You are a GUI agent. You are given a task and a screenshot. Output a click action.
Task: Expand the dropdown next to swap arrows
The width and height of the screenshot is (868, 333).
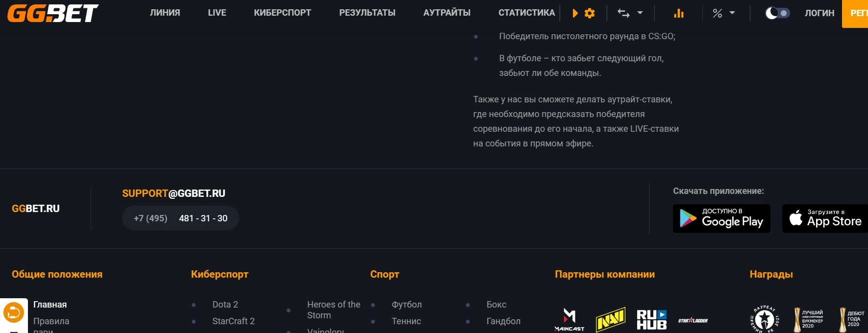pos(640,13)
